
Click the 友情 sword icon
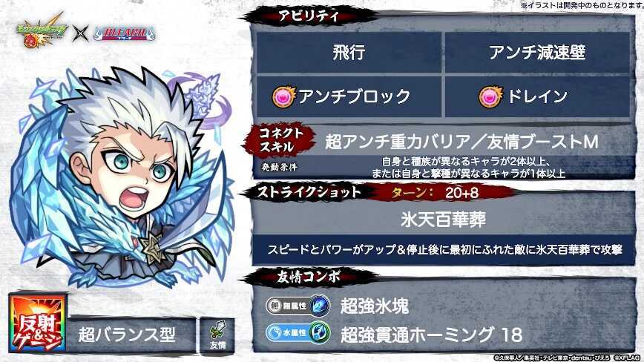tap(217, 335)
